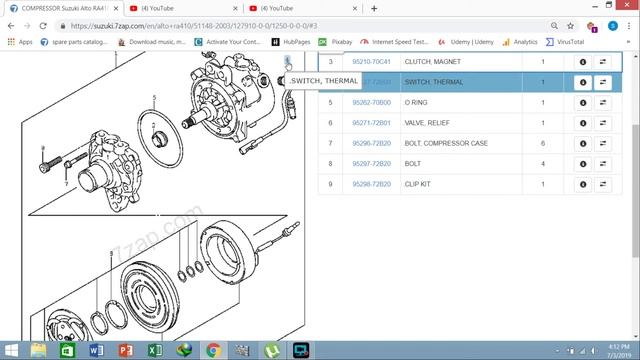Open Chrome profile avatar

pos(613,26)
